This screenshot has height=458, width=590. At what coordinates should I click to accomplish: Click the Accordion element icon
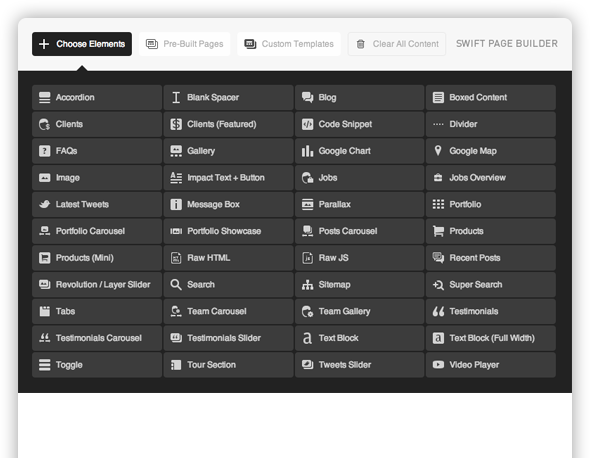click(44, 97)
